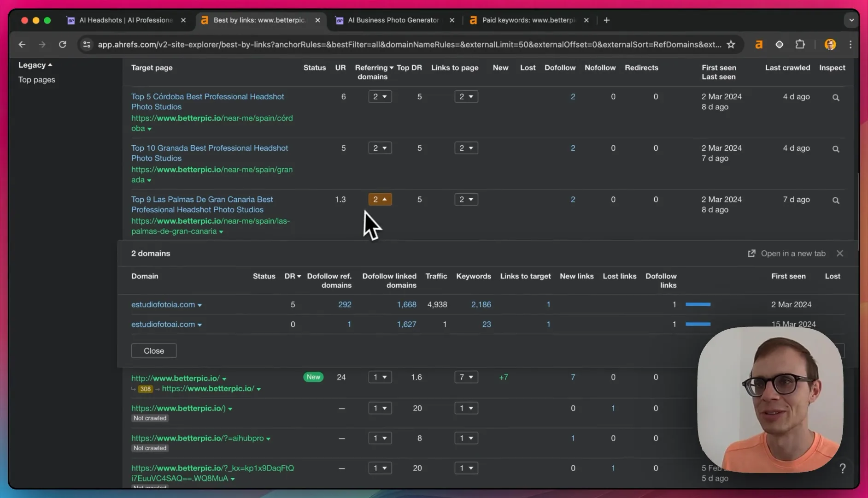Screen dimensions: 868x498
Task: Click dofollow ref. domains value 292
Action: (x=345, y=305)
